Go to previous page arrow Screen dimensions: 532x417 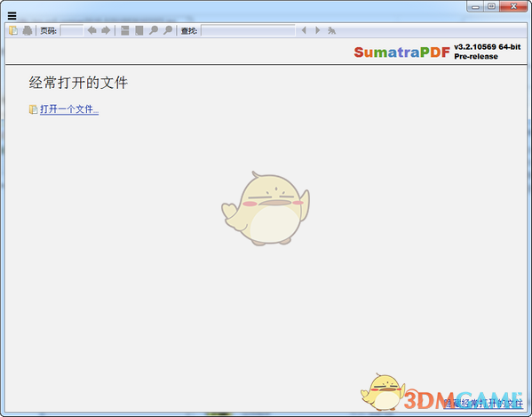pos(92,30)
